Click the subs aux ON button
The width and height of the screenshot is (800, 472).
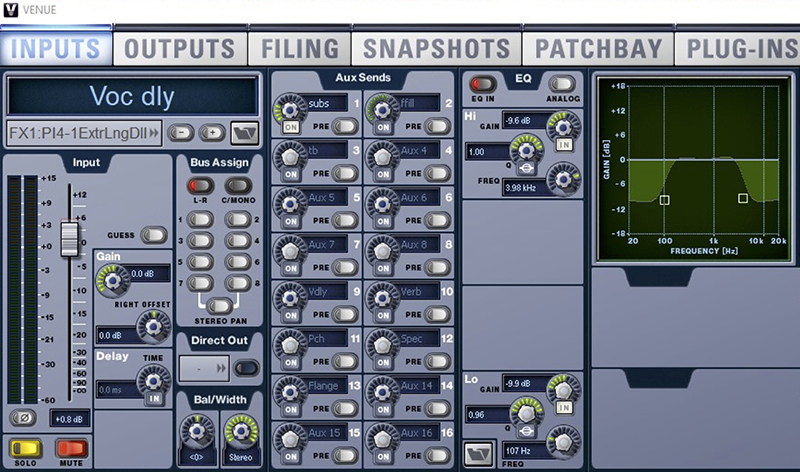(x=291, y=128)
